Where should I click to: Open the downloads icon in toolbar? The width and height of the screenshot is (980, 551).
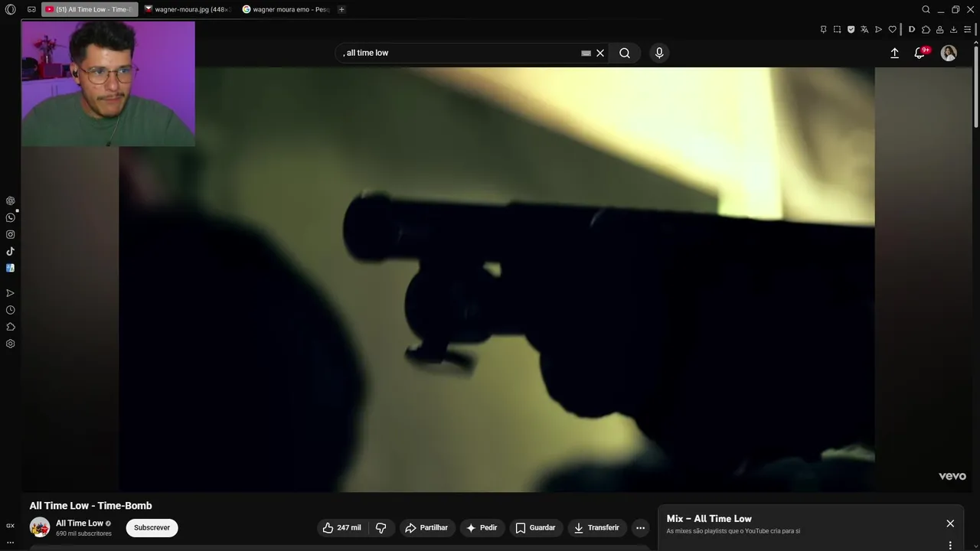(953, 29)
